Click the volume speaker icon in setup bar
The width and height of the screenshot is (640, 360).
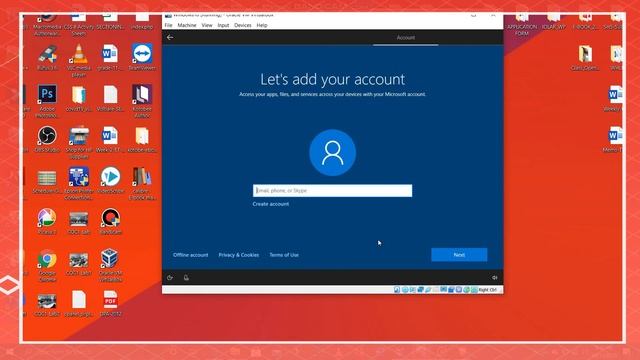[494, 278]
